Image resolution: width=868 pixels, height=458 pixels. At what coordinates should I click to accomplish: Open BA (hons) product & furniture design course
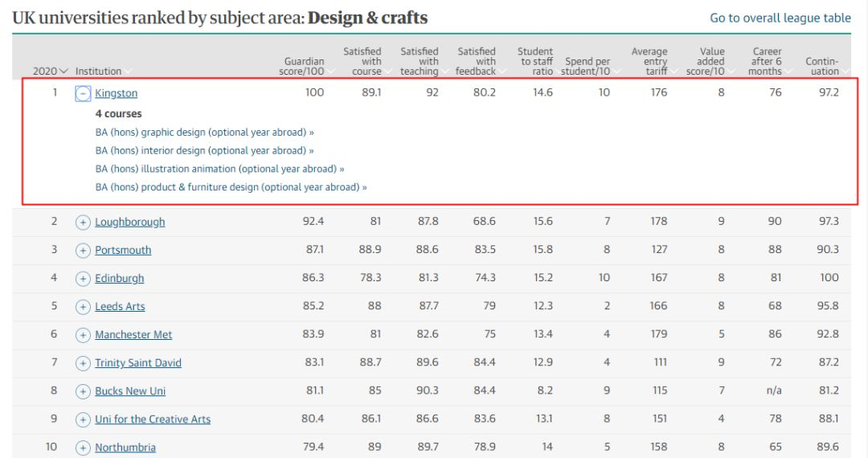(231, 187)
